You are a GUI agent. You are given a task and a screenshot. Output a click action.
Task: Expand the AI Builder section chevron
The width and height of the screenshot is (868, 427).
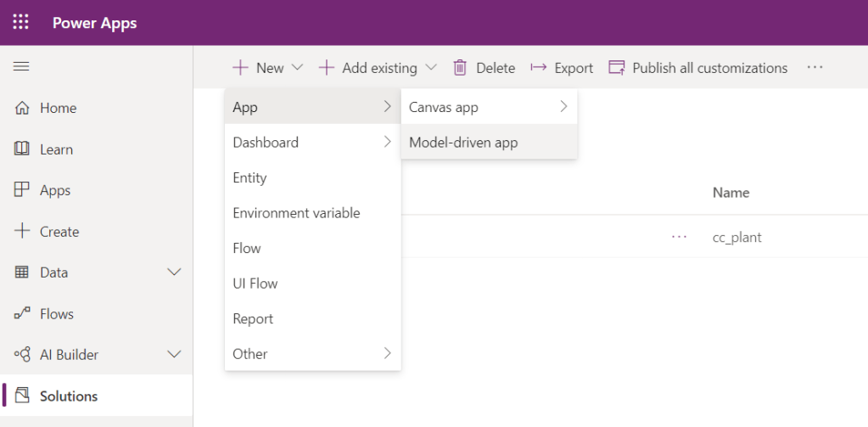point(175,355)
